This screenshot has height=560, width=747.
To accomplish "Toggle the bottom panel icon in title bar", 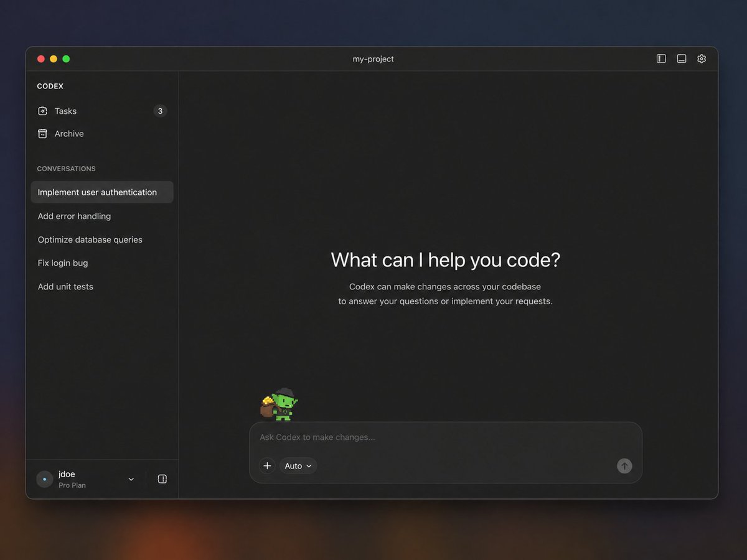I will 682,58.
